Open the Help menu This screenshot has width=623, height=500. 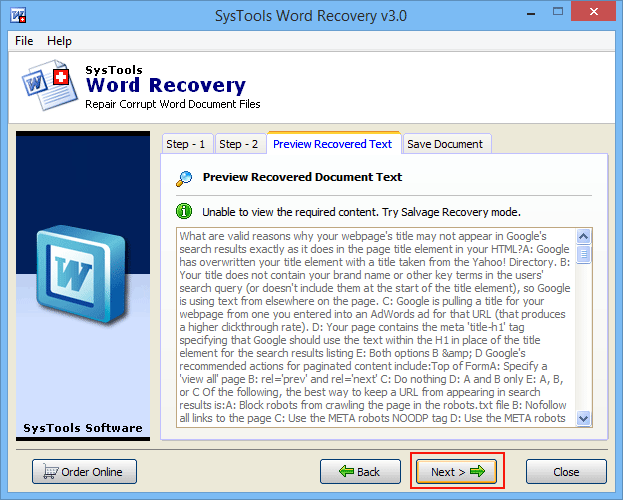[x=59, y=41]
